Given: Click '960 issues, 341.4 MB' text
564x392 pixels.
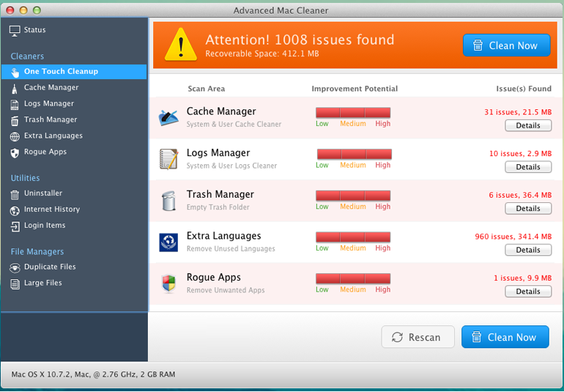Looking at the screenshot, I should pos(513,237).
